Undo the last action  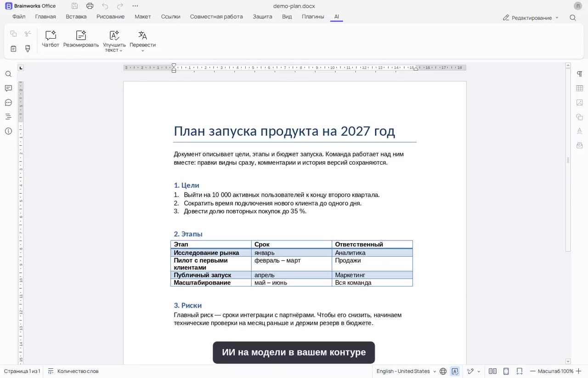(105, 6)
